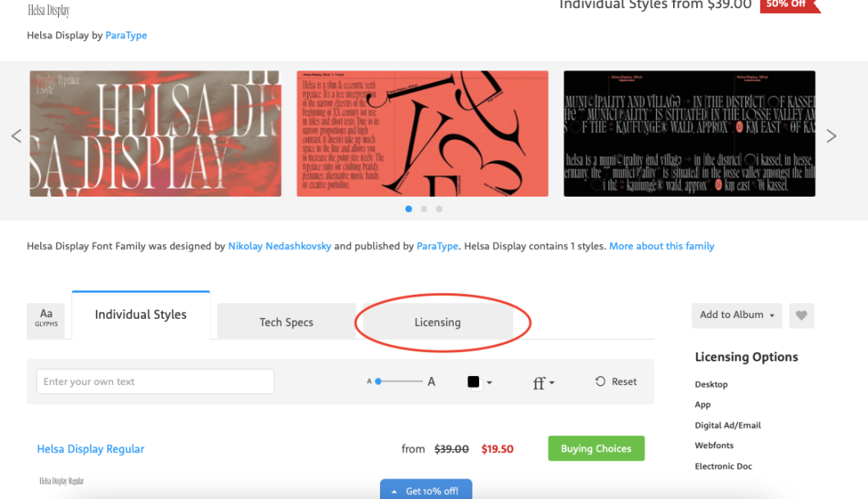Open the black municipality text specimen thumbnail

(689, 134)
